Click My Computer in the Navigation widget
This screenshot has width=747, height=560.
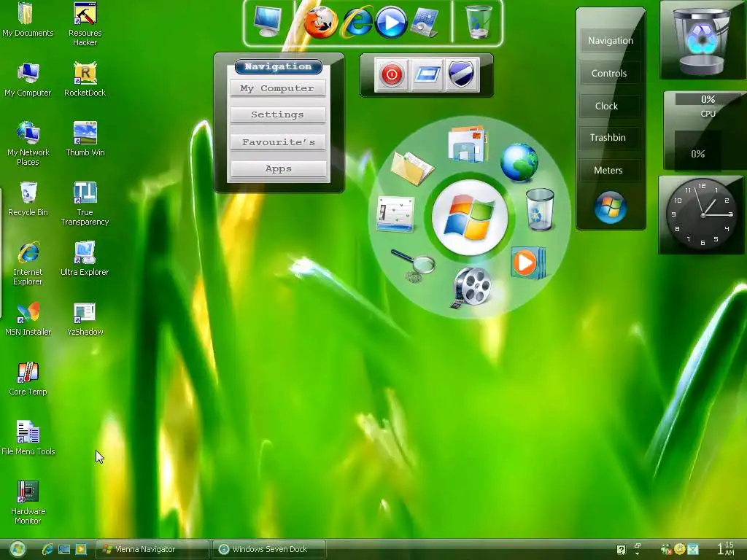pos(277,88)
